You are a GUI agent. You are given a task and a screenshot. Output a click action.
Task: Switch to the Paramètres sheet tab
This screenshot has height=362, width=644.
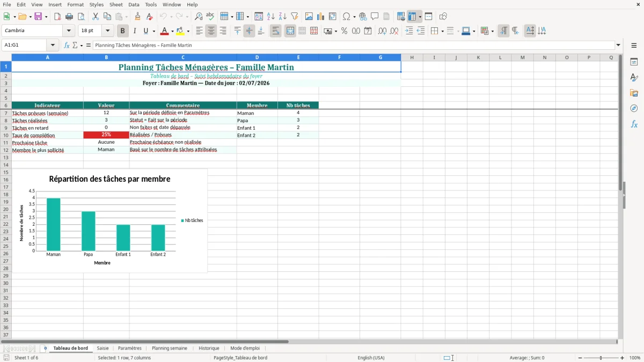click(x=130, y=348)
